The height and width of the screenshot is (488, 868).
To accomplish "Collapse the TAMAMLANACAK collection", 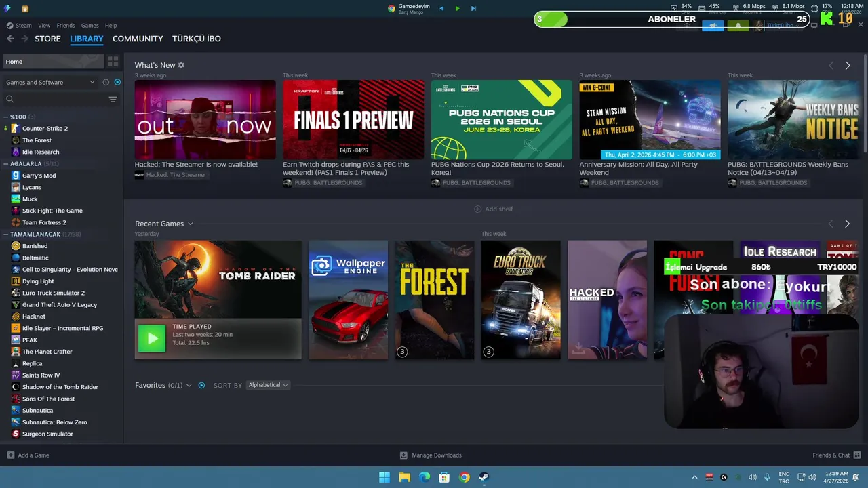I will (5, 234).
